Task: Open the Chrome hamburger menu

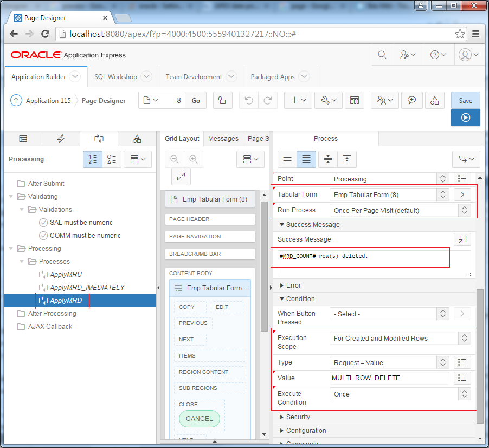Action: click(475, 34)
